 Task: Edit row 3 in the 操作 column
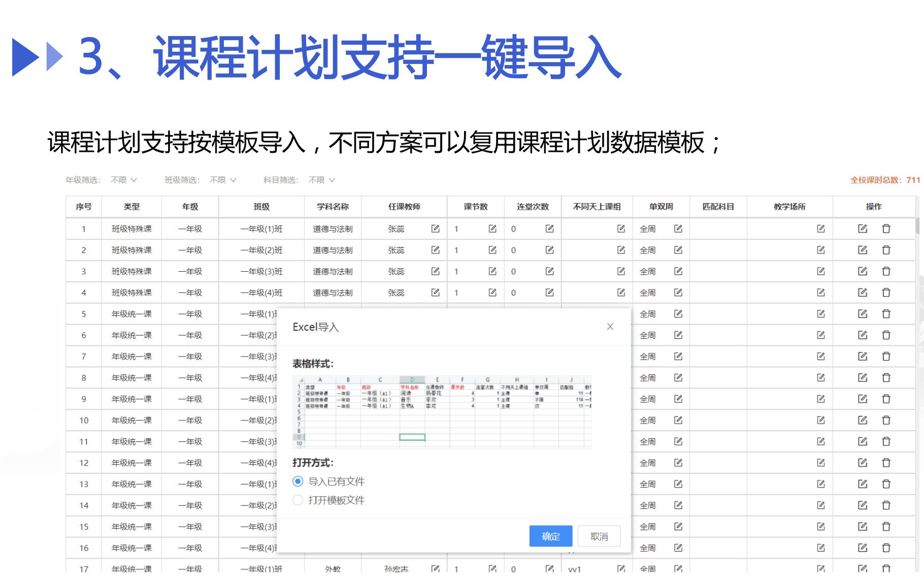862,271
